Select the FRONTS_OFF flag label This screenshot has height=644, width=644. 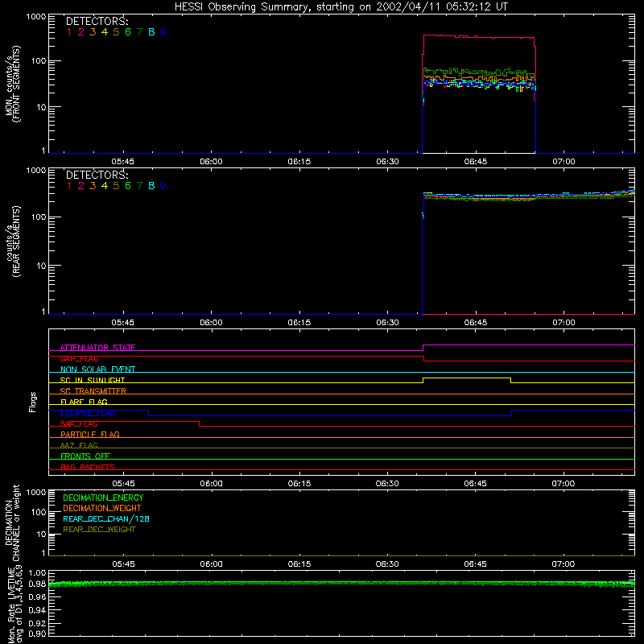click(85, 456)
